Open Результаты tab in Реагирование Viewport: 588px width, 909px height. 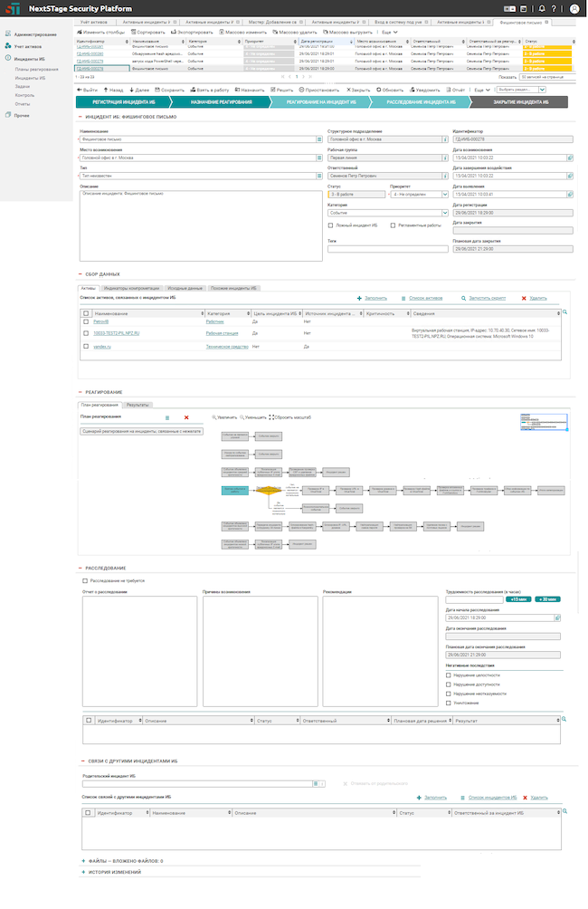click(x=138, y=405)
